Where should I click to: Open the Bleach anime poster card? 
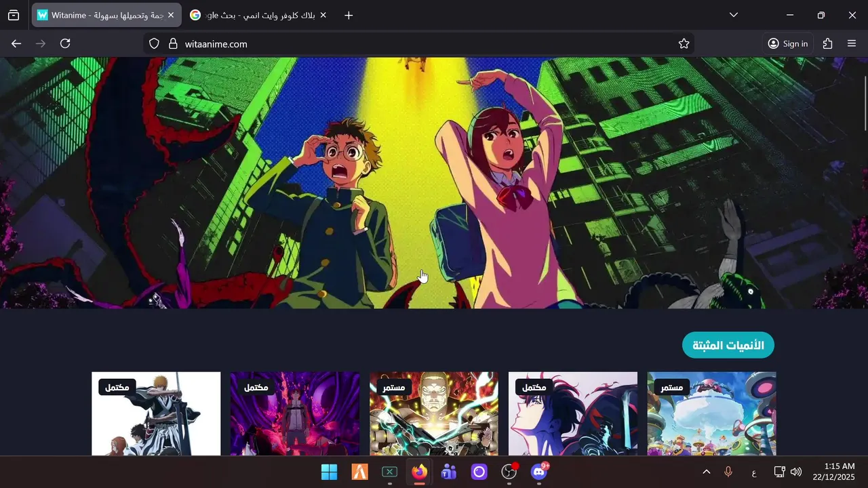(x=156, y=413)
